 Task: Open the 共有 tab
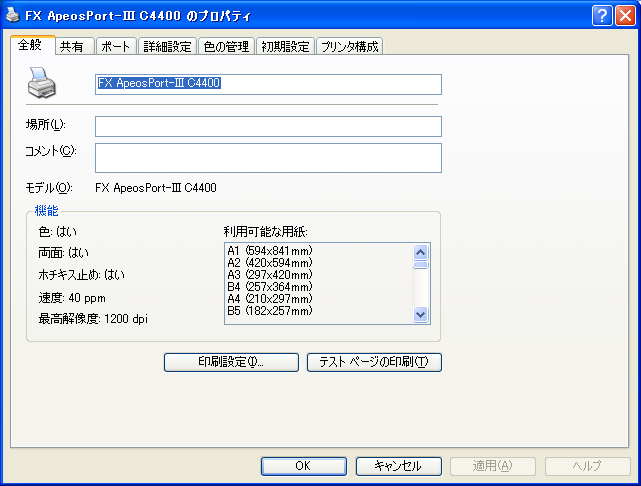pyautogui.click(x=75, y=46)
